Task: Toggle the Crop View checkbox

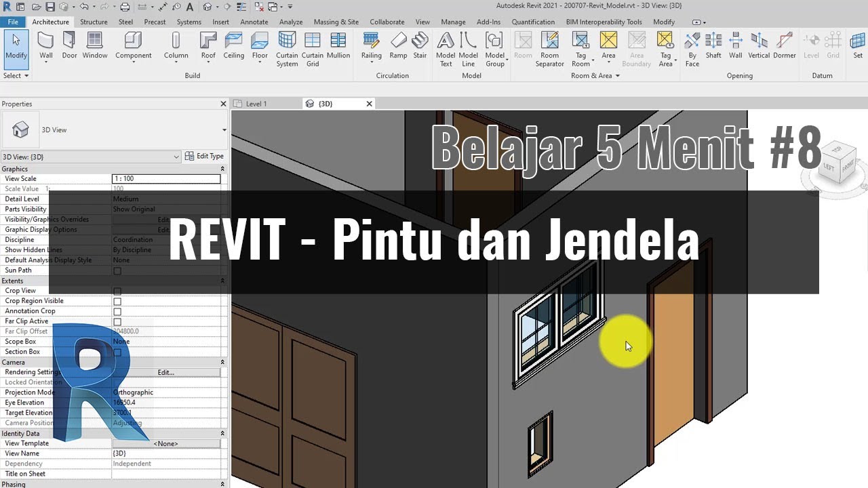Action: point(117,291)
